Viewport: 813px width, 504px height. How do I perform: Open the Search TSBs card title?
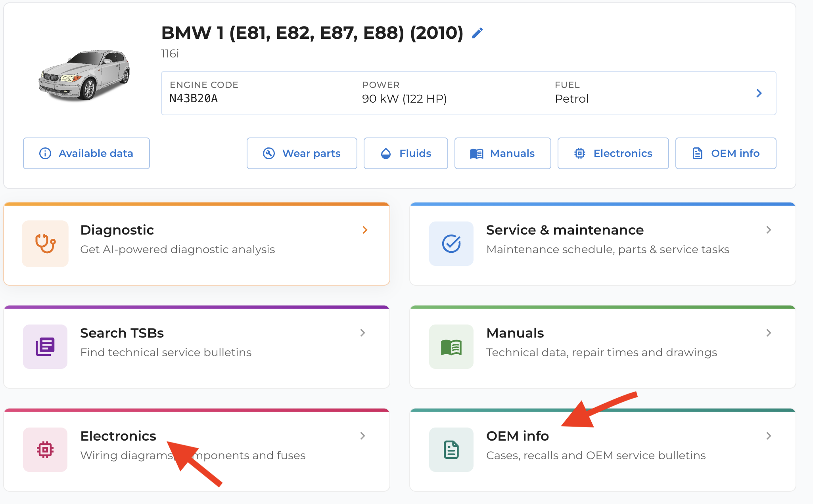point(122,333)
